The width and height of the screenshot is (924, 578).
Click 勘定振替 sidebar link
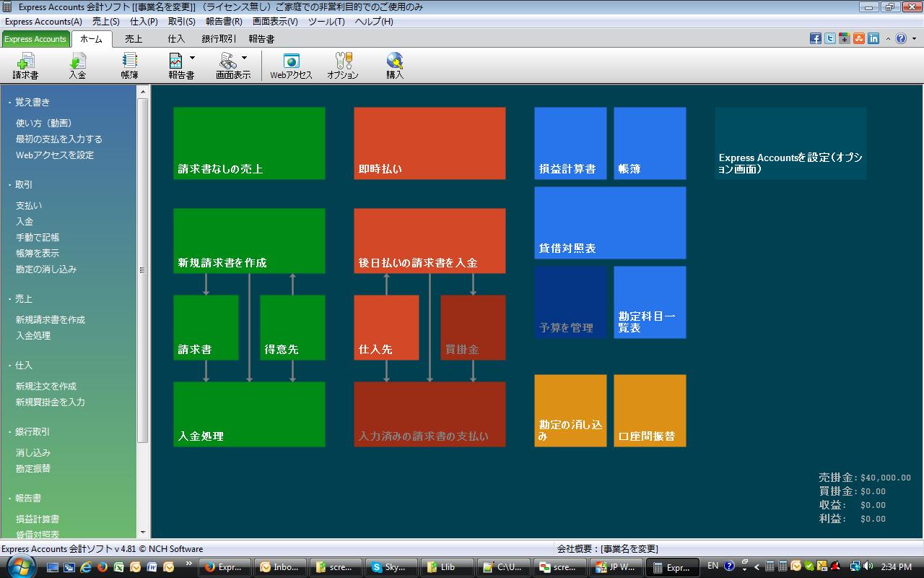33,469
